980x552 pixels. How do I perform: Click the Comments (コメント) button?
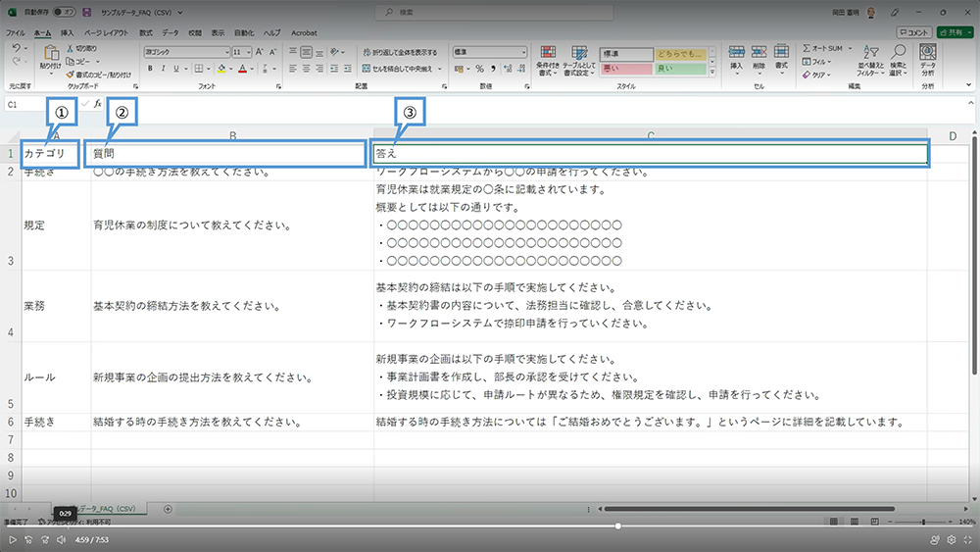point(914,32)
